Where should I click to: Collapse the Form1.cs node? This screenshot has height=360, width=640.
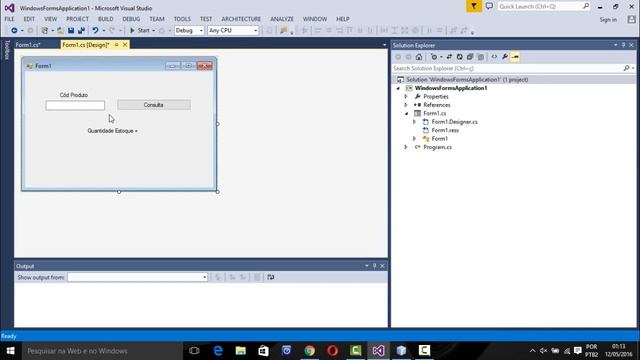point(407,113)
